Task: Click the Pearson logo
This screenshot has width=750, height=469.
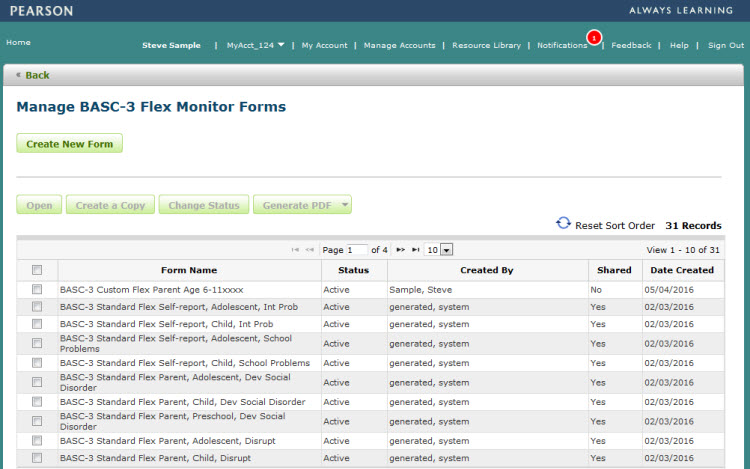Action: tap(41, 11)
